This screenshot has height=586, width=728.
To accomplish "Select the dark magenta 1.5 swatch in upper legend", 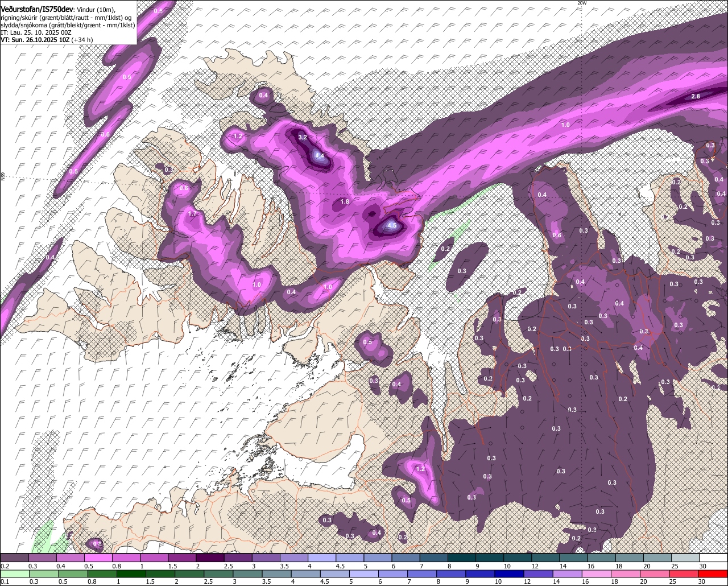I will point(182,558).
